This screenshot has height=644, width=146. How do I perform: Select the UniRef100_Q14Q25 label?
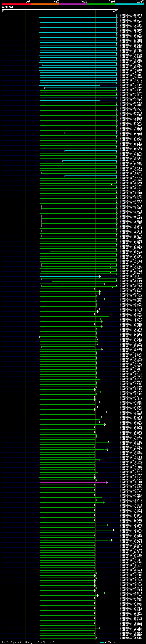coord(131,336)
